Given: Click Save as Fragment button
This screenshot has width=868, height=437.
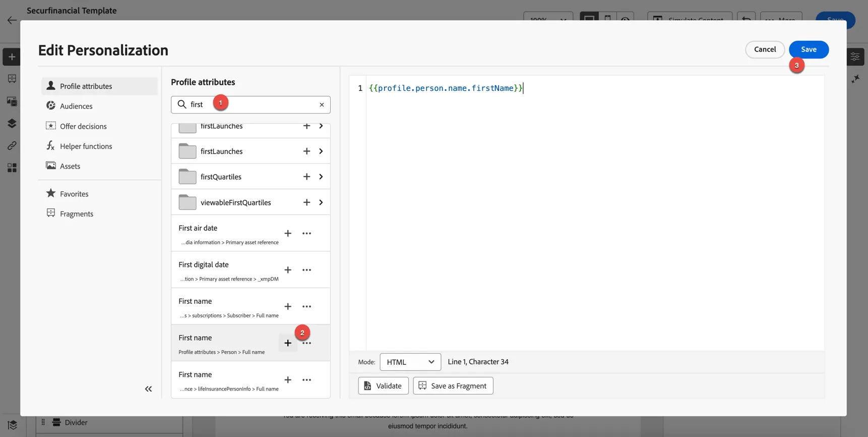Looking at the screenshot, I should pos(453,386).
